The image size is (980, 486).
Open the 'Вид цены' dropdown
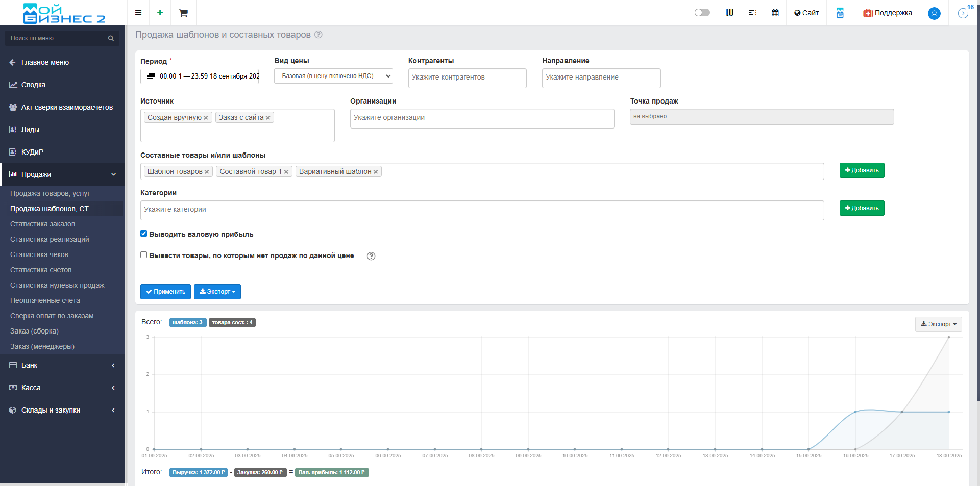(x=333, y=76)
